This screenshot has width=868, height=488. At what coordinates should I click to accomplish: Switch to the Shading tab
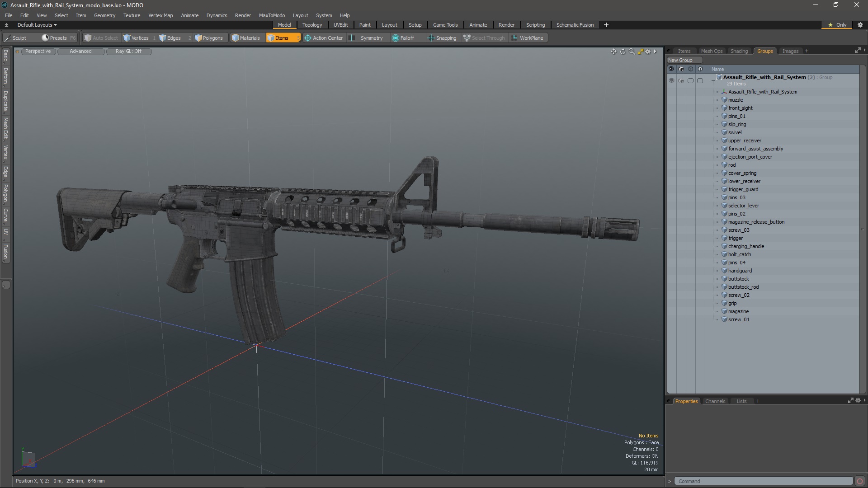point(739,51)
